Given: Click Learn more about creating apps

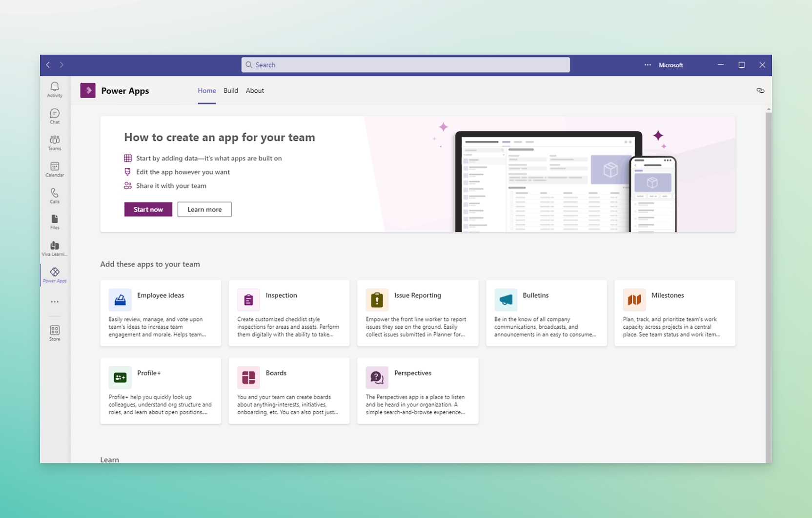Looking at the screenshot, I should tap(204, 209).
